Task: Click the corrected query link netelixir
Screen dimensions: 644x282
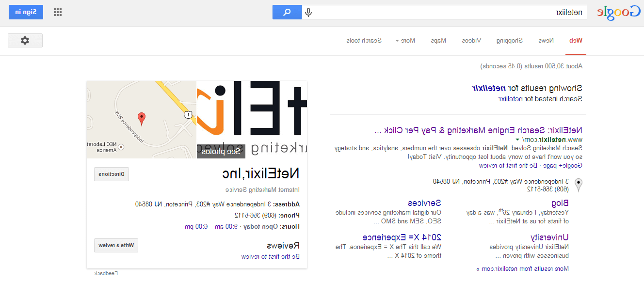Action: point(489,89)
